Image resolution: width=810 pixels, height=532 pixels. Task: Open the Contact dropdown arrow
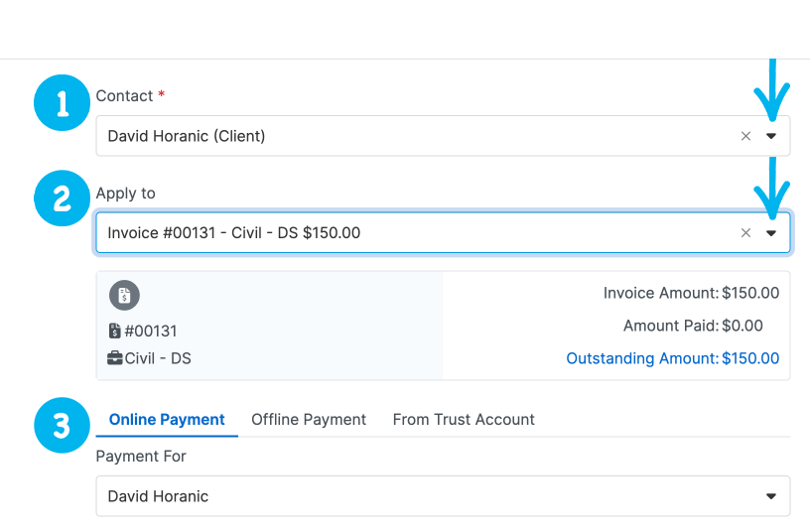click(770, 136)
